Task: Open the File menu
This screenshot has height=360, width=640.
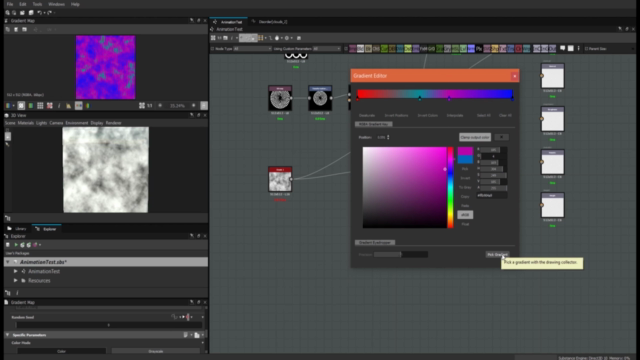Action: (x=10, y=4)
